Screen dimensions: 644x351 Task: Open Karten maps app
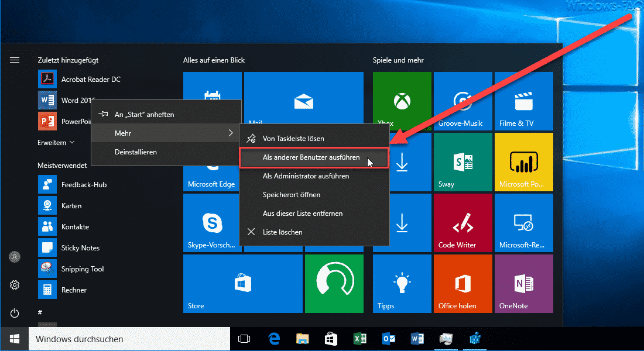point(60,206)
